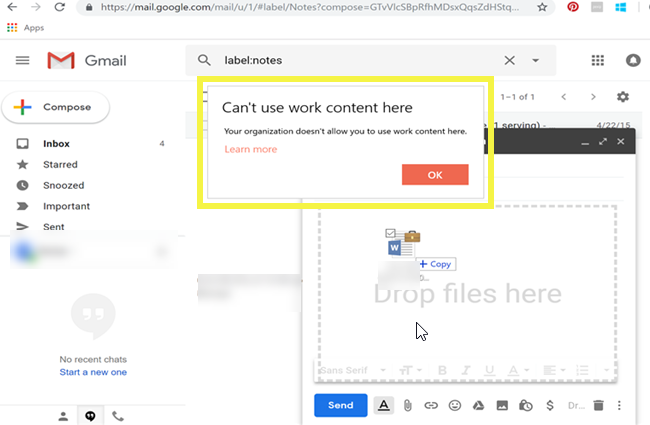650x425 pixels.
Task: Select the Starred label in sidebar
Action: pos(60,164)
